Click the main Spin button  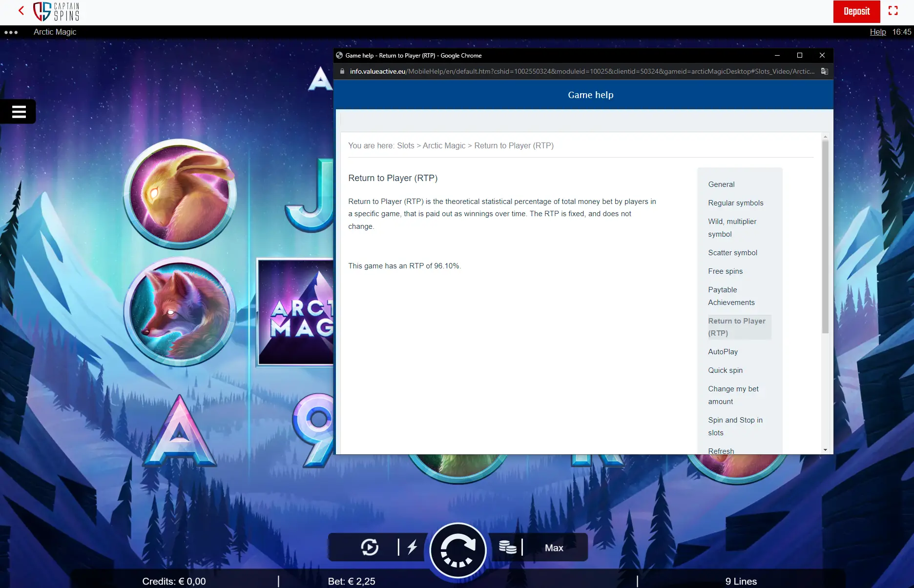click(457, 550)
